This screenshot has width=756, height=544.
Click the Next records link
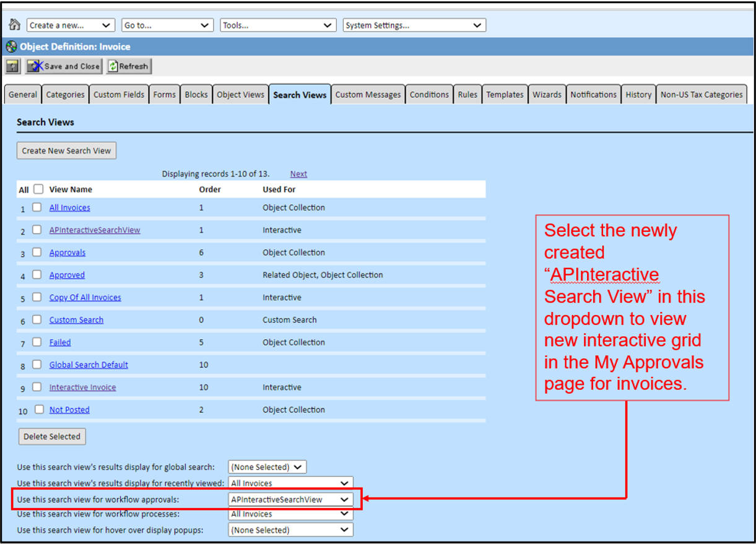point(298,174)
